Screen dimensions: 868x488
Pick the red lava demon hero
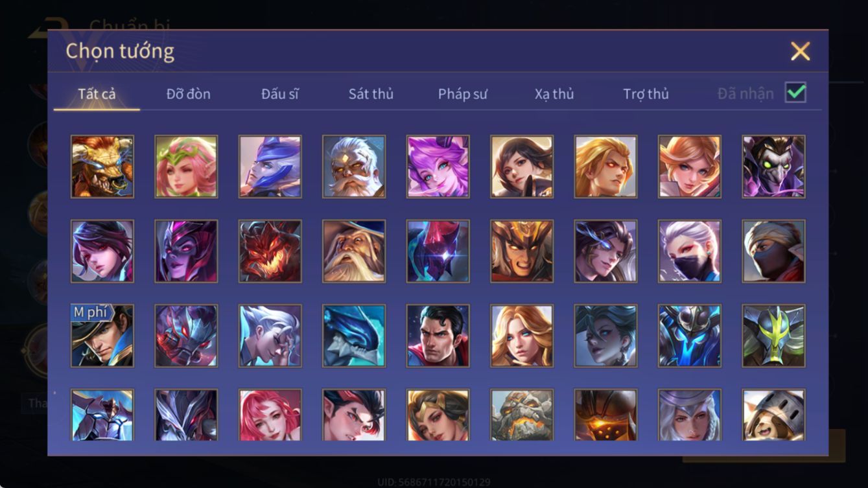(270, 251)
